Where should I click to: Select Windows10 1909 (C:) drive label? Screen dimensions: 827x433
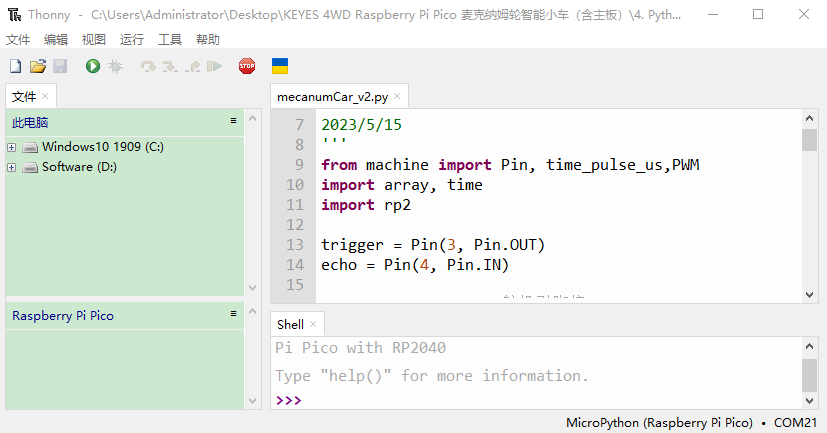point(103,147)
